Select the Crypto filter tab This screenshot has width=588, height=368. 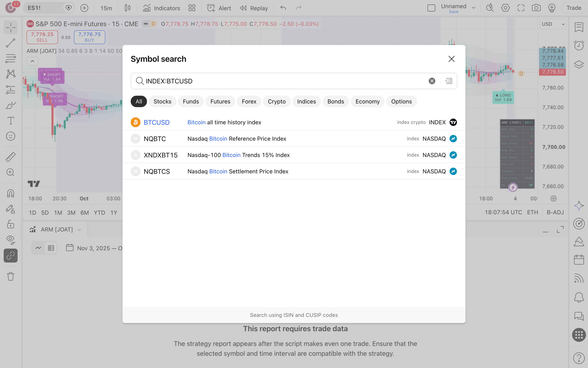coord(276,101)
